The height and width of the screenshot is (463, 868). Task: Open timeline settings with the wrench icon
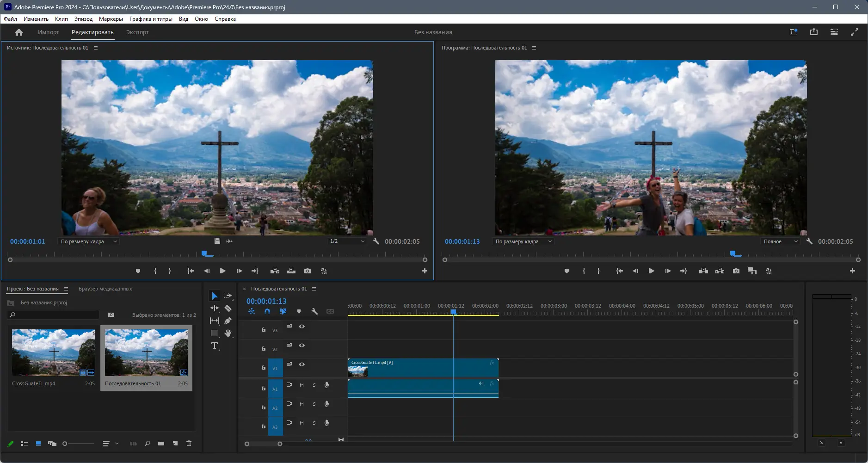pos(314,311)
